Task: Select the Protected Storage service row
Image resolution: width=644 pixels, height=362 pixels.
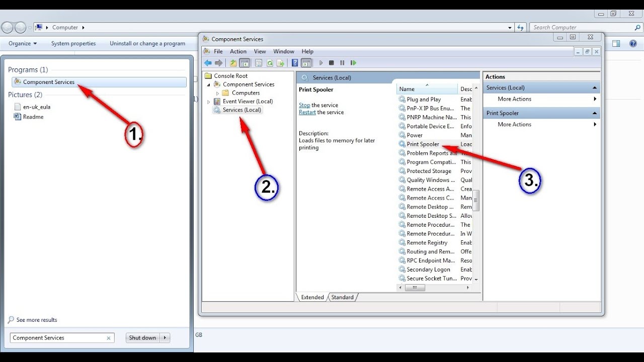Action: point(435,171)
